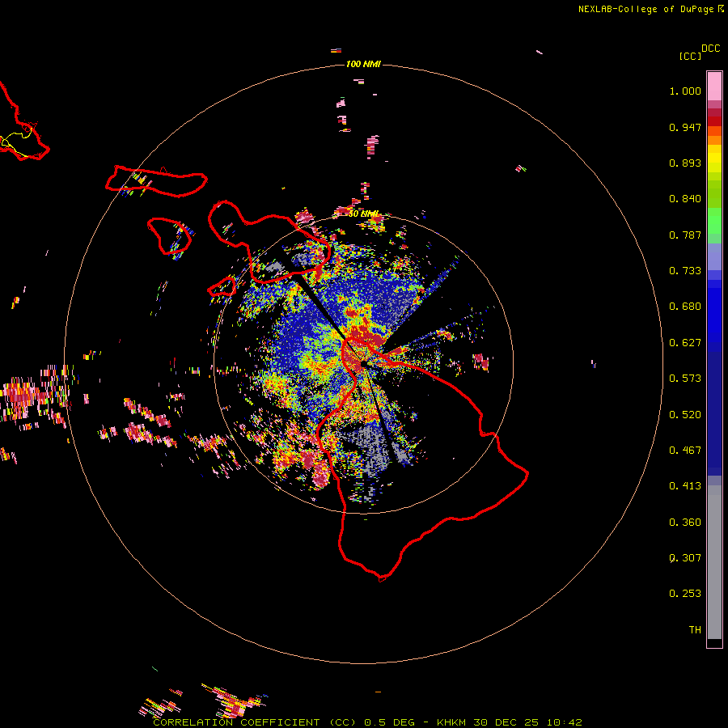Click the pink top segment of the color bar

point(714,87)
